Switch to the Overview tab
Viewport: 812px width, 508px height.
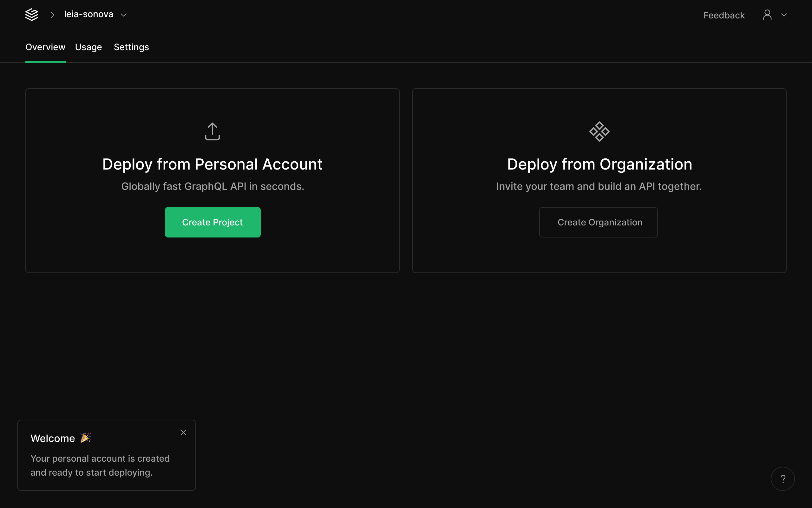(45, 47)
